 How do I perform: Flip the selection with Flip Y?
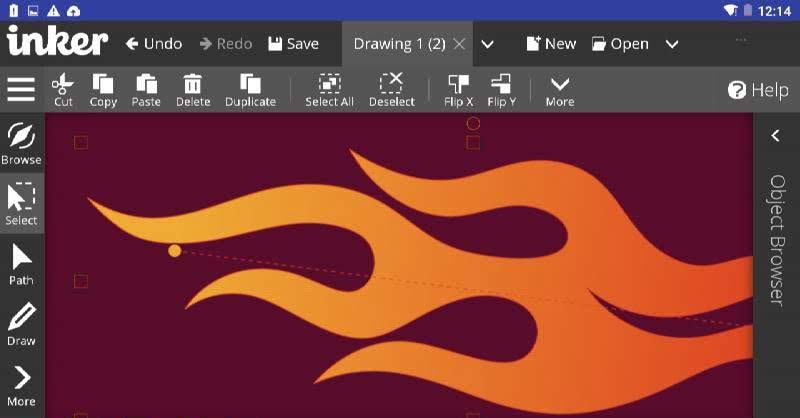click(x=501, y=90)
